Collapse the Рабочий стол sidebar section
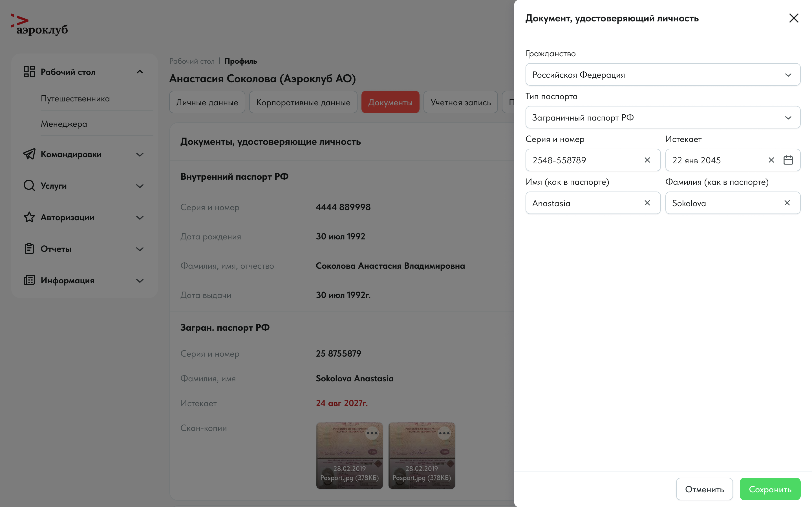 (140, 72)
